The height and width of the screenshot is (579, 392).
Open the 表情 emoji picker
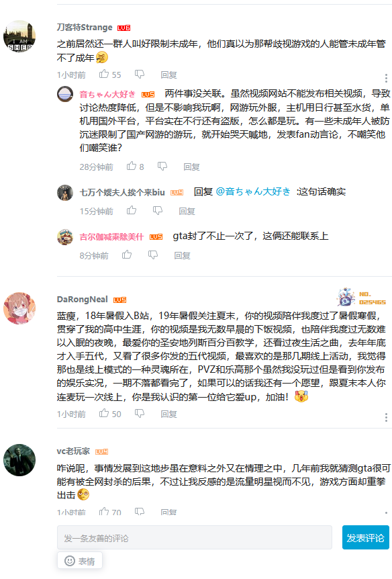(x=80, y=561)
